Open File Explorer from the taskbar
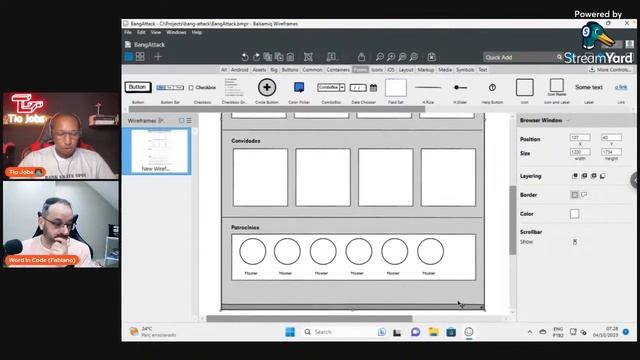The width and height of the screenshot is (640, 360). click(433, 332)
